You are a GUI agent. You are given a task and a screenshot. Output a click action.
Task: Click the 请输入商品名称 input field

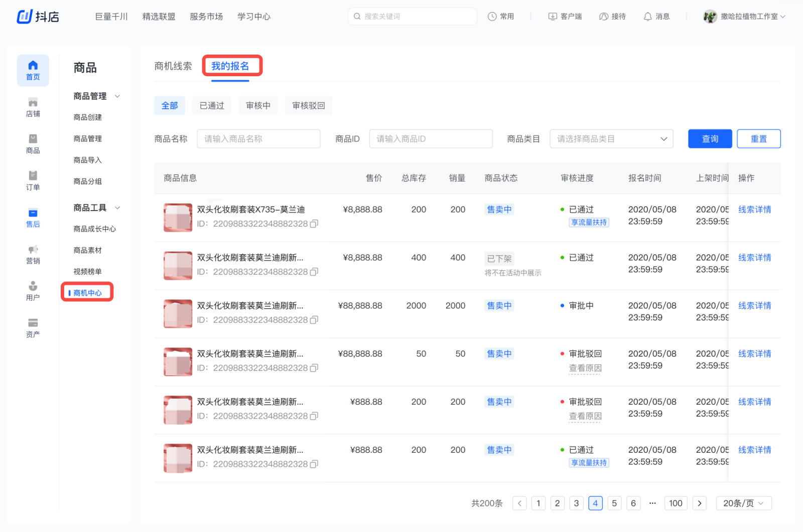(258, 139)
